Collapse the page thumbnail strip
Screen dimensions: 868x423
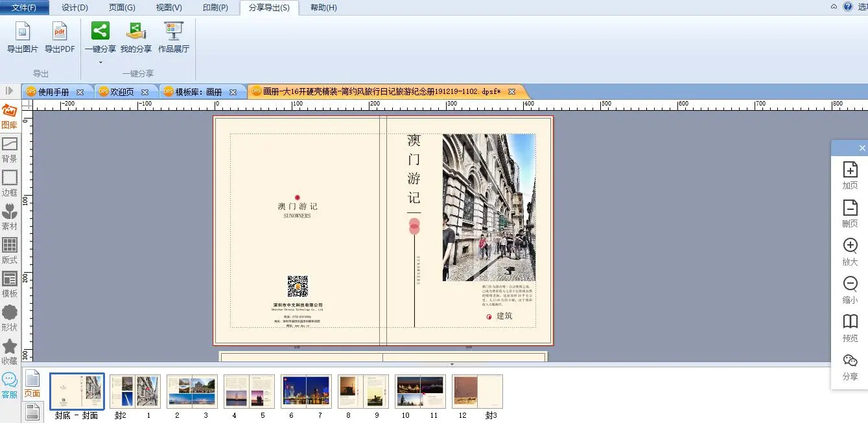[452, 365]
